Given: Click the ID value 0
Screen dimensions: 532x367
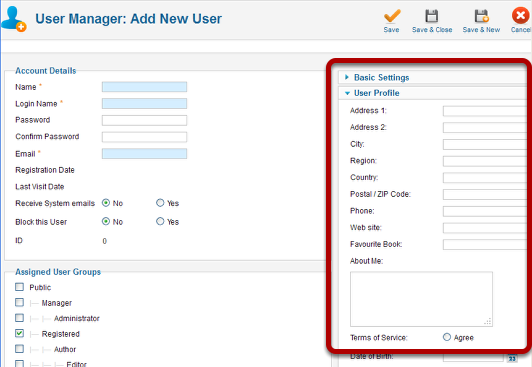Looking at the screenshot, I should coord(104,241).
